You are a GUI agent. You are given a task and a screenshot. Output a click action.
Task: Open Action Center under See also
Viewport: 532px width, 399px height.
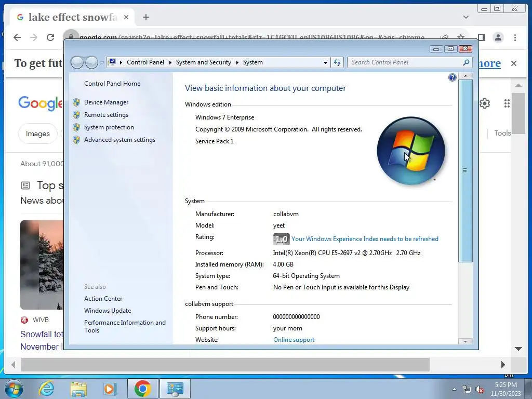103,299
